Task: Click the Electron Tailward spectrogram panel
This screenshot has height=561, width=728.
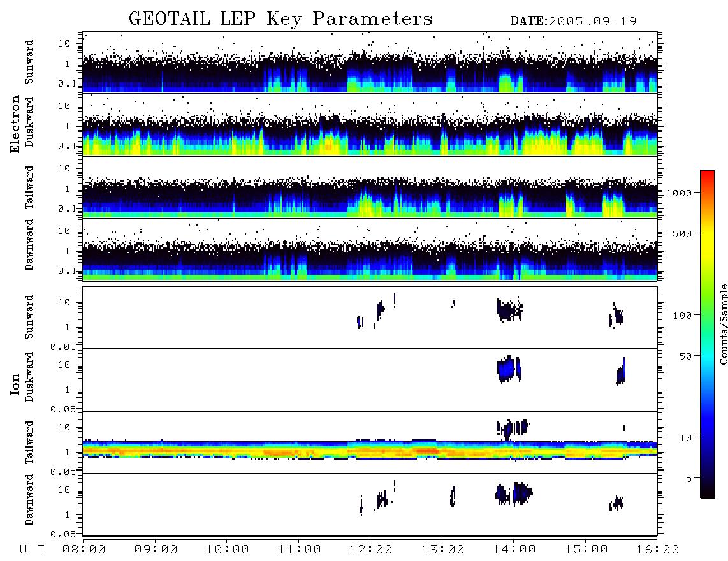Action: point(370,187)
